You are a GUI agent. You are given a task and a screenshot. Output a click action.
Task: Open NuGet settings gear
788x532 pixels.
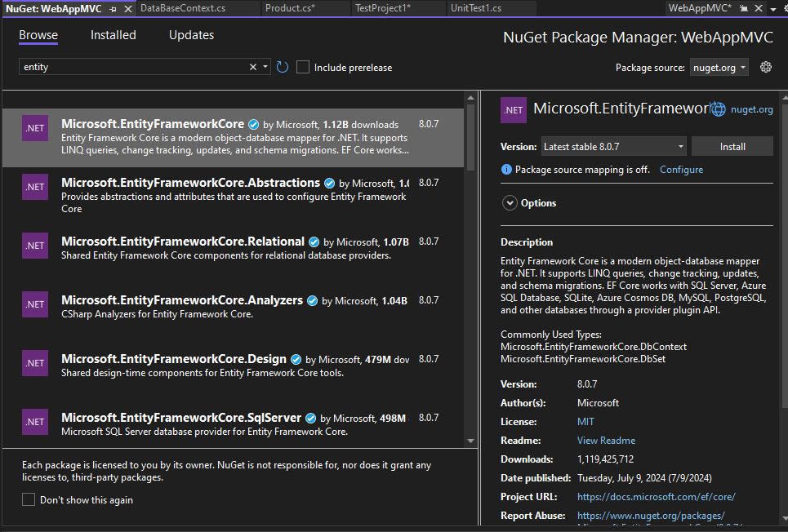[765, 67]
